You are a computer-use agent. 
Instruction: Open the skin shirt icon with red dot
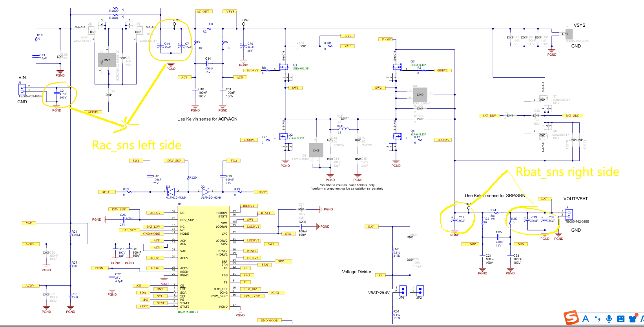[x=633, y=318]
